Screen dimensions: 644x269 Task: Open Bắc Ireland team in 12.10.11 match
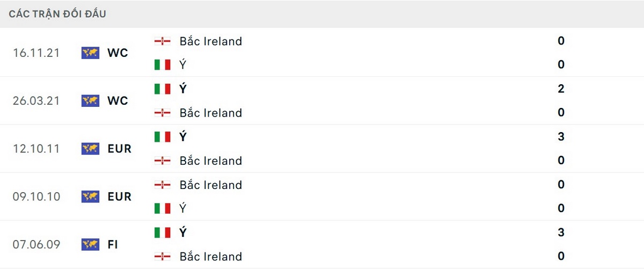(x=211, y=161)
